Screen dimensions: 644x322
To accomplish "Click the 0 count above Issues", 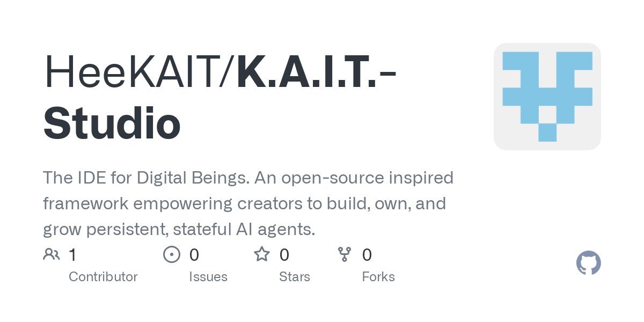I will click(x=194, y=255).
